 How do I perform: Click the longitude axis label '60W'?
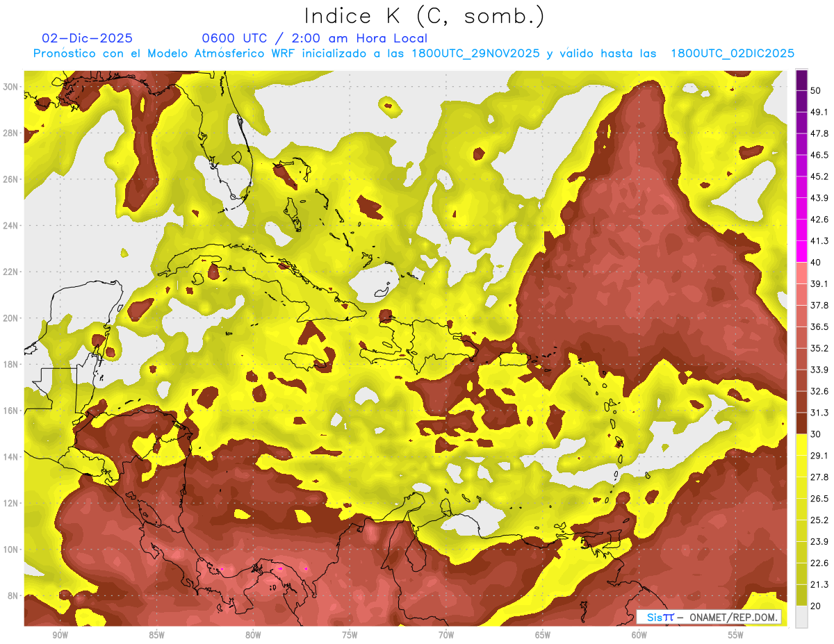point(639,635)
